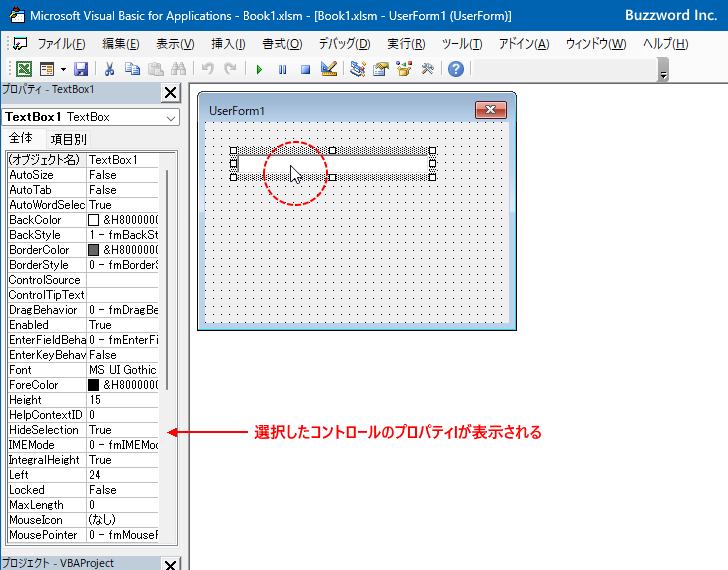Open ファイル(F) menu
The height and width of the screenshot is (570, 728).
coord(61,44)
